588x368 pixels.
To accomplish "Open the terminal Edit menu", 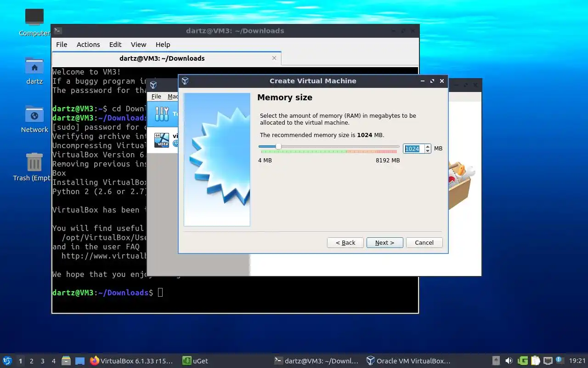I will 115,45.
